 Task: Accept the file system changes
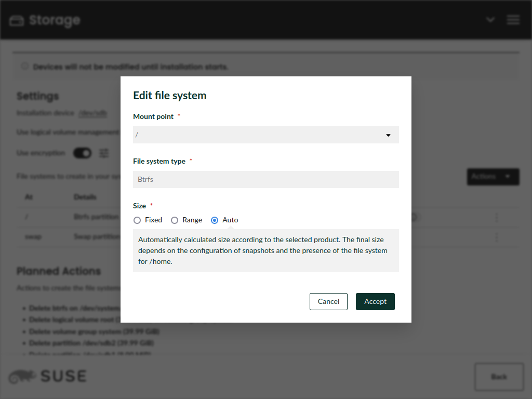[375, 301]
